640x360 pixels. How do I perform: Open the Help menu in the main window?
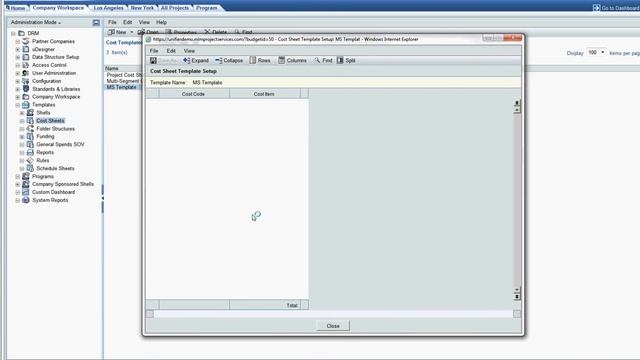click(x=161, y=22)
